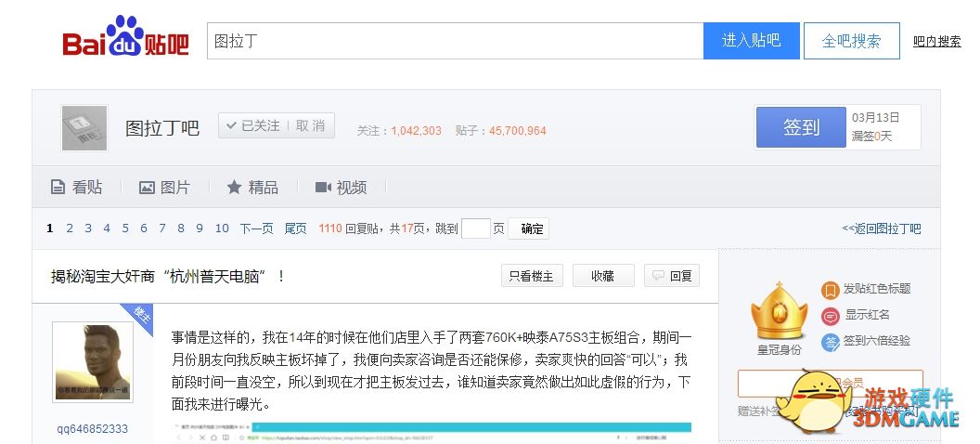980x444 pixels.
Task: Open the 精品 star tab
Action: [252, 188]
